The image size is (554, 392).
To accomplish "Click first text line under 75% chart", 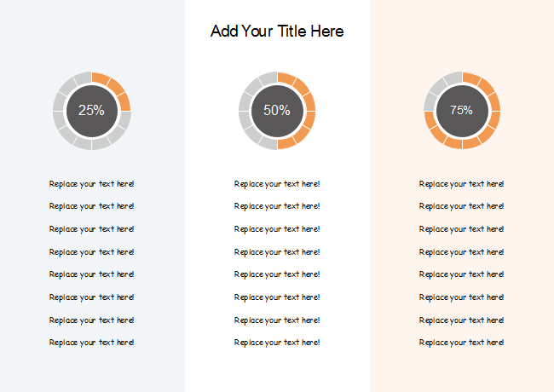I will (x=462, y=183).
